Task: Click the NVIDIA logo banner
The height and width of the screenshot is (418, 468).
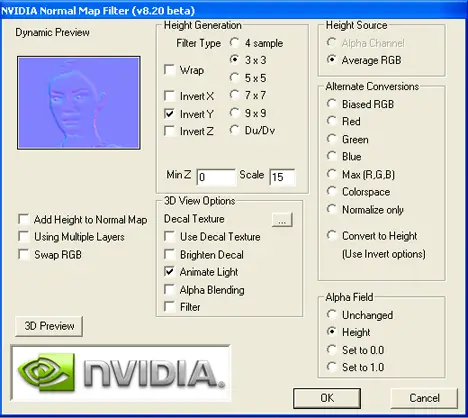Action: 120,373
